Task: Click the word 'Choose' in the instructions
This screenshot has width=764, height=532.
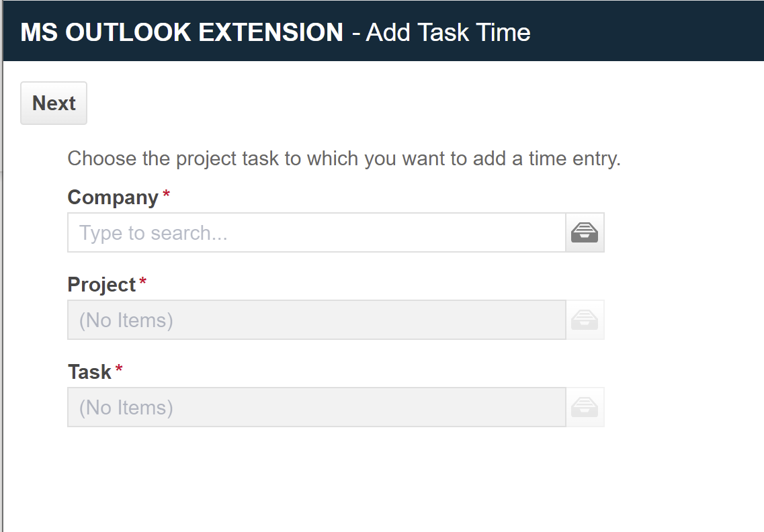Action: click(102, 159)
